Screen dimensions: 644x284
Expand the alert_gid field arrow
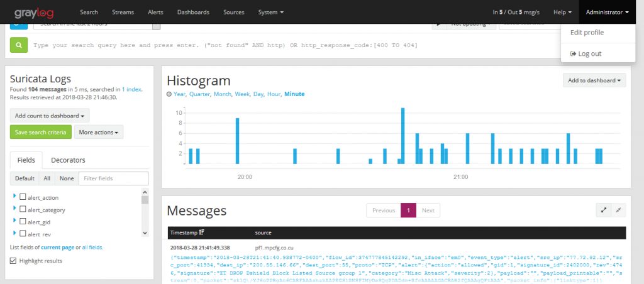coord(15,221)
